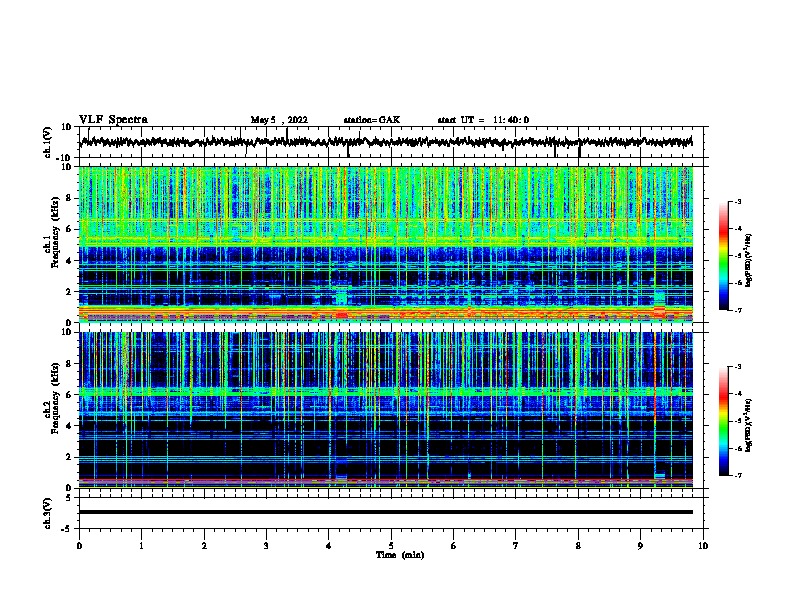The width and height of the screenshot is (792, 612).
Task: Click the "-5" tick on ch.3 voltage axis
Action: [x=68, y=529]
